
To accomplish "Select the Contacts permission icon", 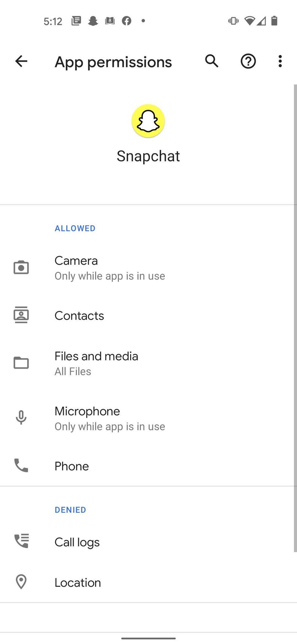I will click(21, 315).
